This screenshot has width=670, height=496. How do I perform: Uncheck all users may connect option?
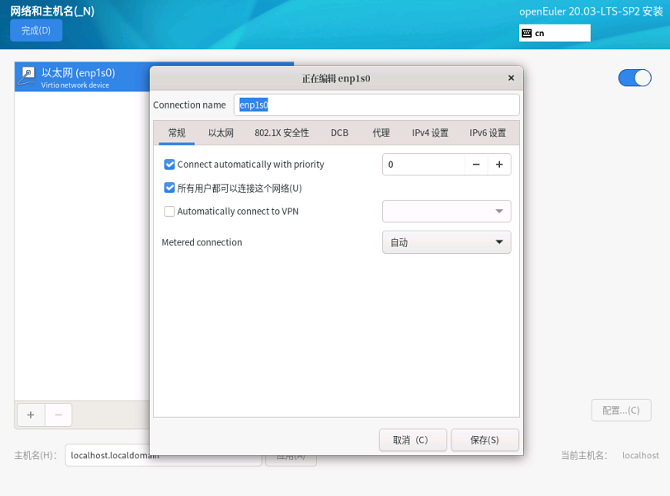[x=169, y=188]
